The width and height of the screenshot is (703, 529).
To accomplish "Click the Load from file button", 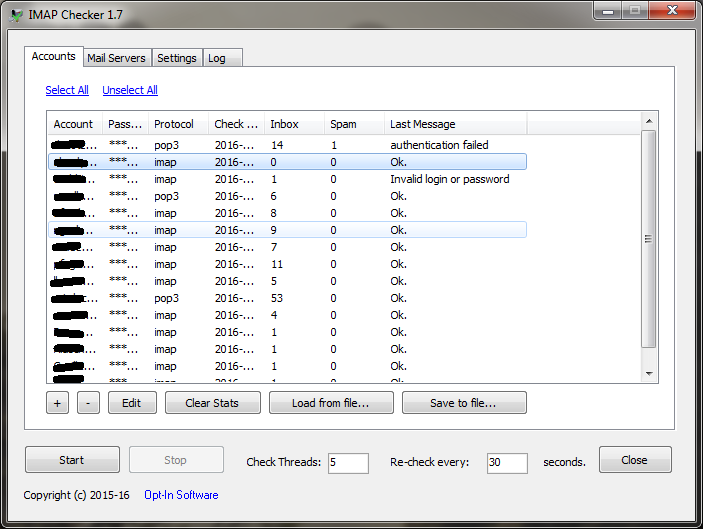I will (329, 403).
